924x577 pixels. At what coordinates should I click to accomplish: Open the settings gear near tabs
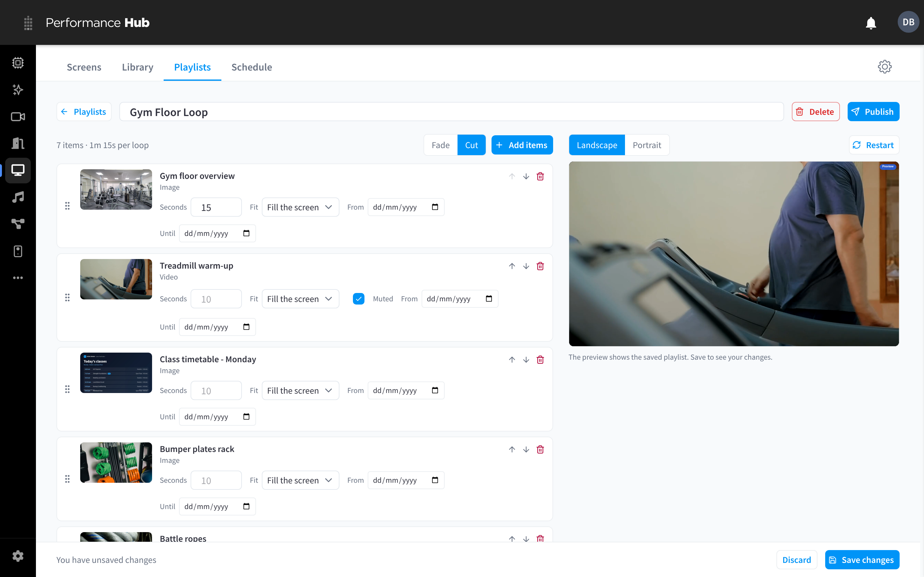(884, 67)
